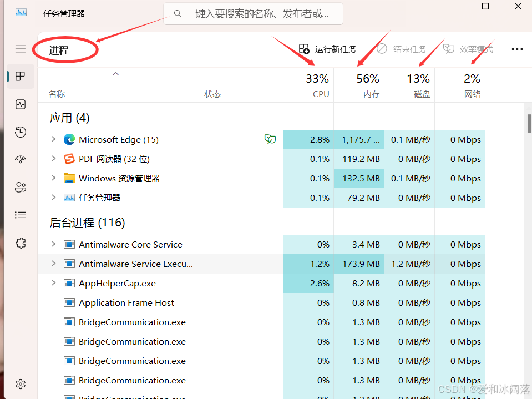Open Startup apps sidebar icon
This screenshot has height=399, width=532.
click(x=21, y=159)
